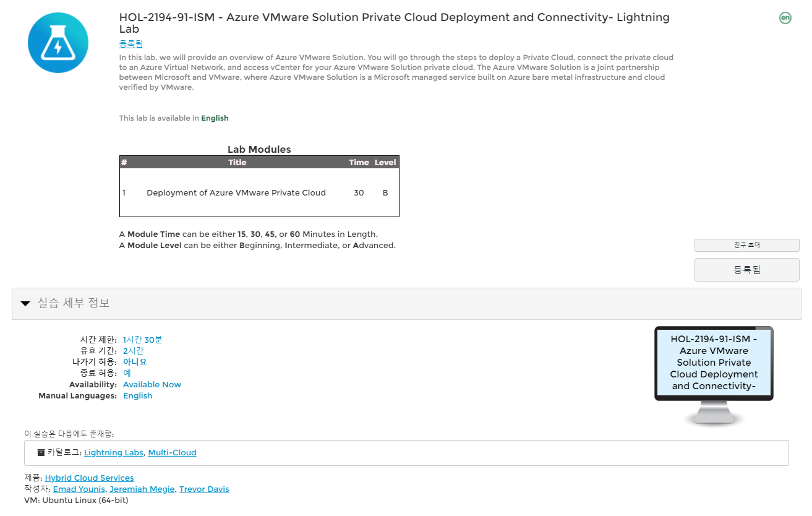Click the 'VM: Ubuntu Linux (64-bit)' text
Viewport: 812px width, 516px height.
[x=76, y=500]
